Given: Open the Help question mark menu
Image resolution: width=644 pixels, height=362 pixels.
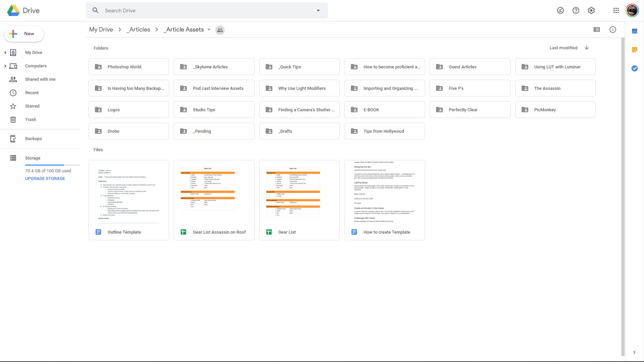Looking at the screenshot, I should 576,10.
